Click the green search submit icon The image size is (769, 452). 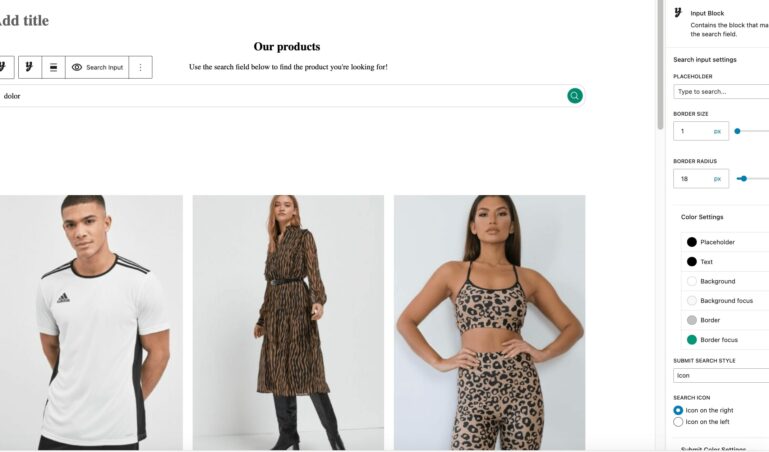pyautogui.click(x=575, y=96)
